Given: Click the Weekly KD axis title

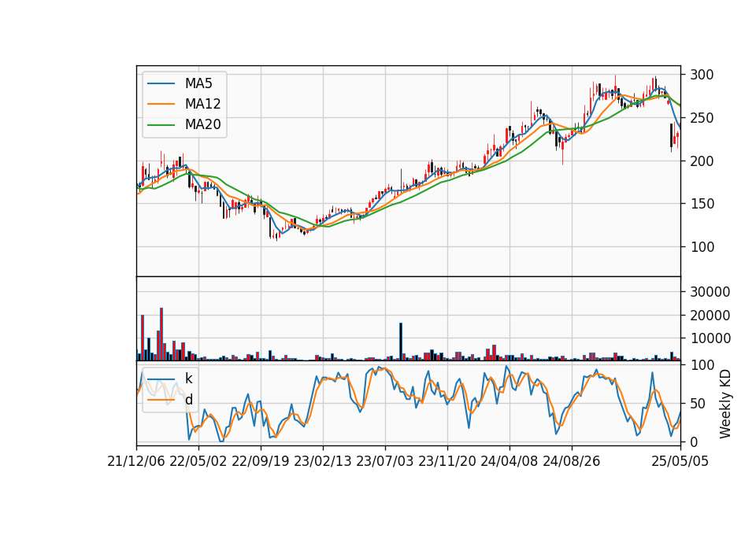Looking at the screenshot, I should coord(724,404).
